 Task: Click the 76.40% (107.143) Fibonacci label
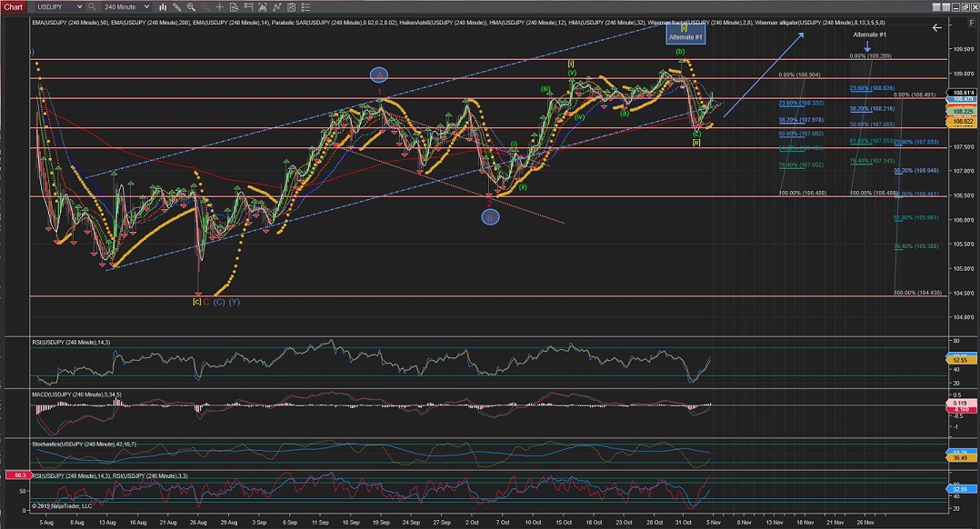(x=872, y=161)
